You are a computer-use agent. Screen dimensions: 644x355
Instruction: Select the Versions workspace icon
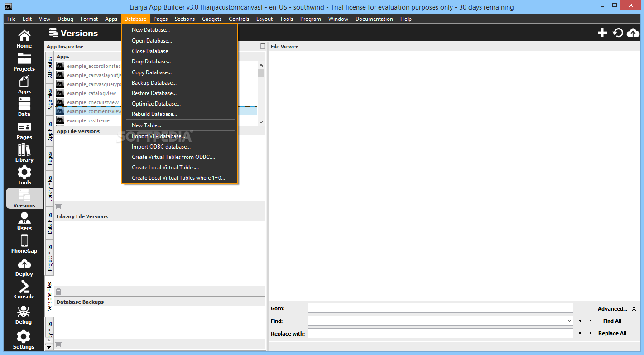tap(24, 198)
